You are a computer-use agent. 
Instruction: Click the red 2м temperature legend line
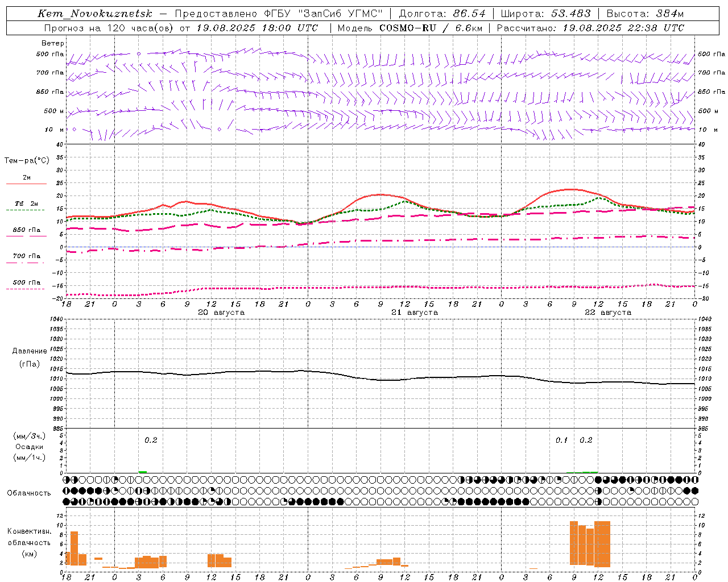(27, 184)
